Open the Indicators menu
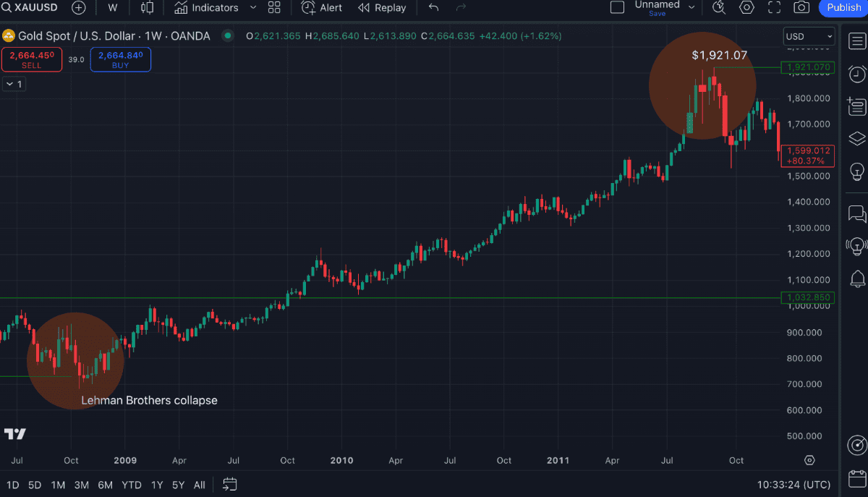Image resolution: width=868 pixels, height=497 pixels. coord(206,8)
